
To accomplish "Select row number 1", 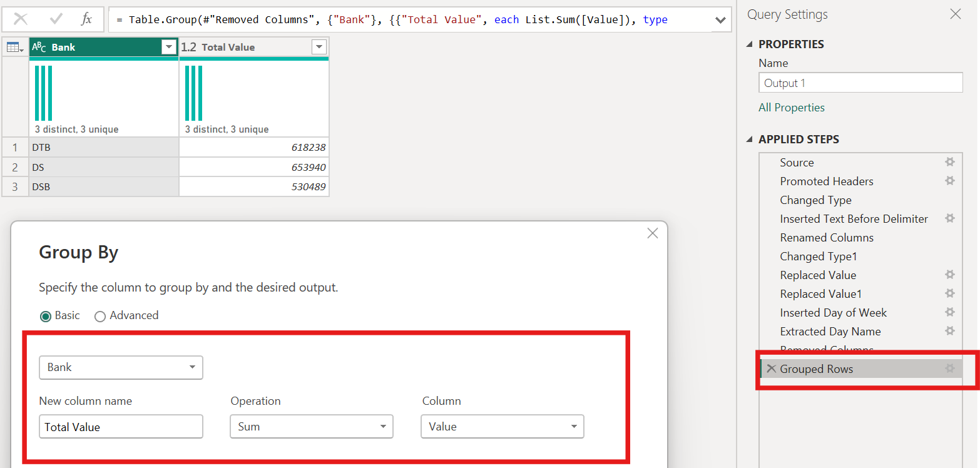I will (x=15, y=148).
